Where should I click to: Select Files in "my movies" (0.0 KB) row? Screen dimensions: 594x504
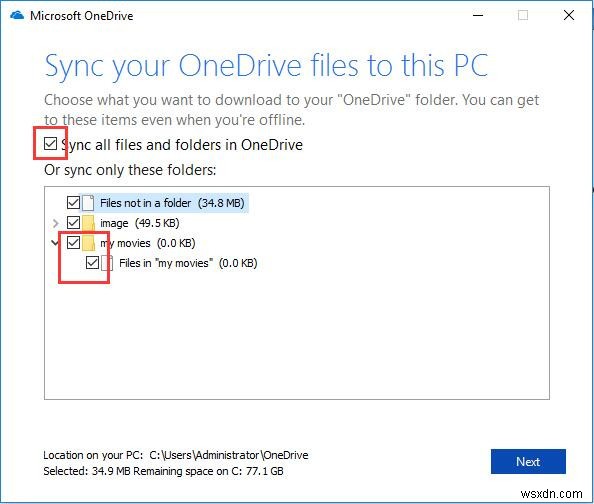point(188,263)
